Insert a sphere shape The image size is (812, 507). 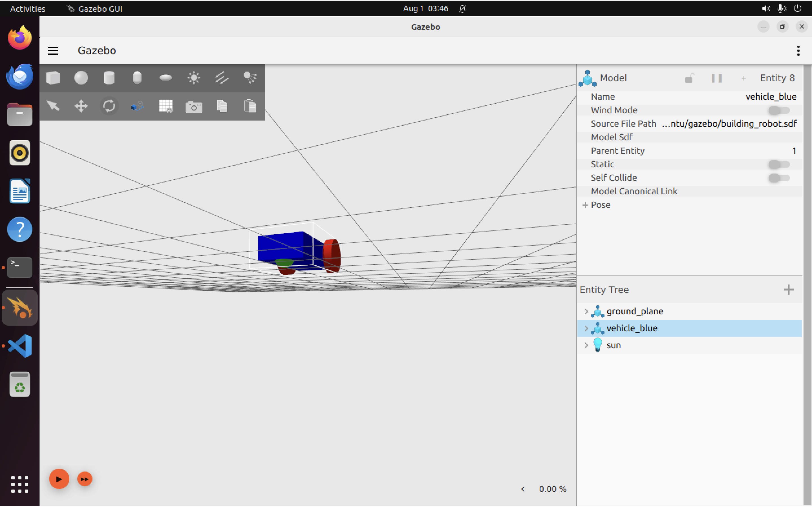pyautogui.click(x=81, y=78)
